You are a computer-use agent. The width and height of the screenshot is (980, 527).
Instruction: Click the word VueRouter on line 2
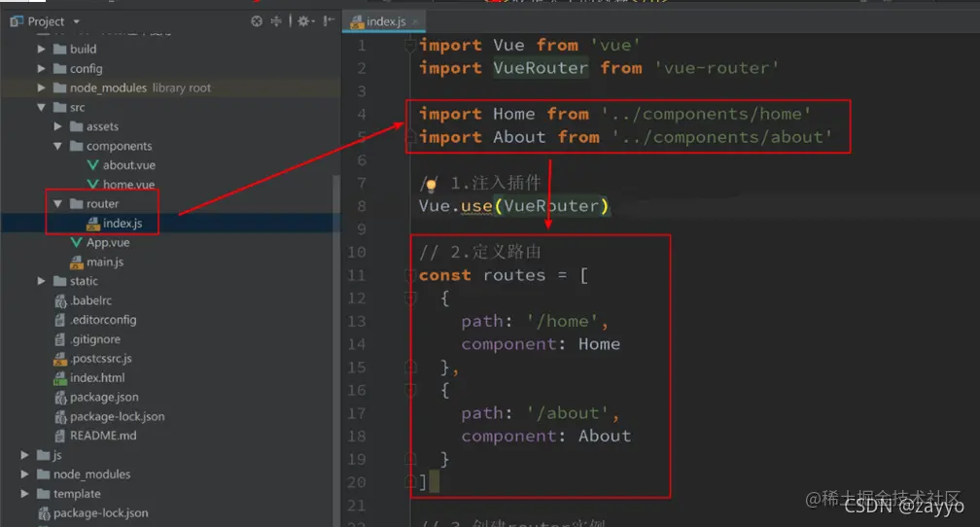click(540, 68)
